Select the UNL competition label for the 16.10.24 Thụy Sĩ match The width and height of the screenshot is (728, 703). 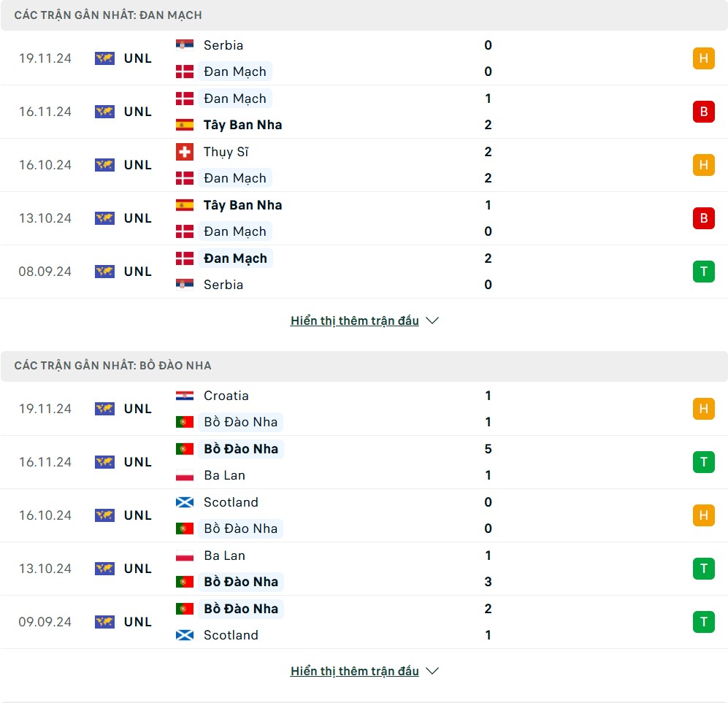click(x=138, y=165)
